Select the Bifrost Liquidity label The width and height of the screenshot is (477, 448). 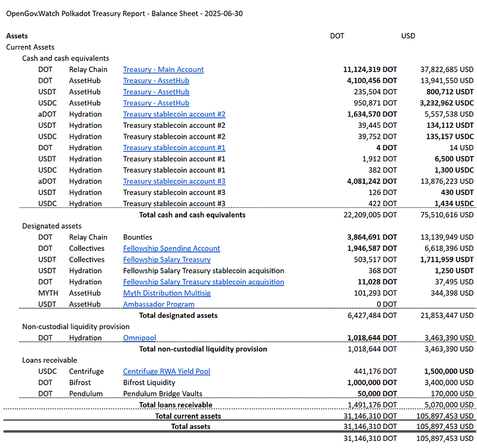(149, 382)
